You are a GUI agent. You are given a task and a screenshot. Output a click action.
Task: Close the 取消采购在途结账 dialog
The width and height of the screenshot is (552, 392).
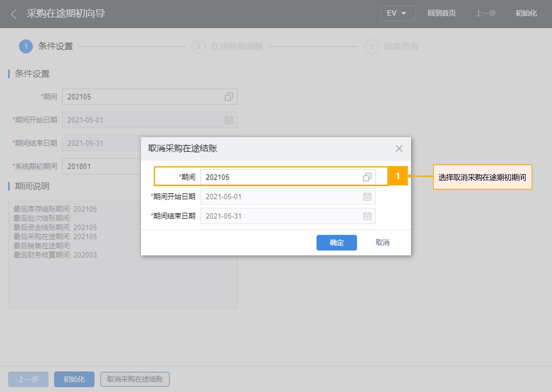coord(399,148)
